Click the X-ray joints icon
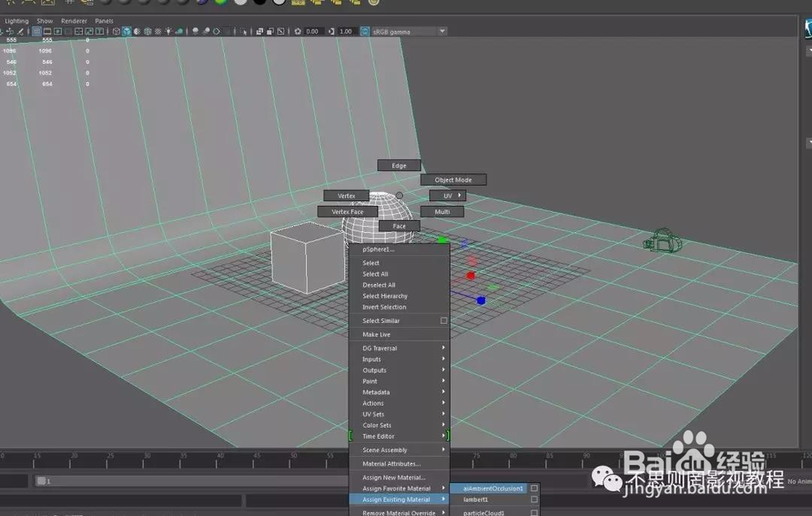This screenshot has width=812, height=516. 281,32
